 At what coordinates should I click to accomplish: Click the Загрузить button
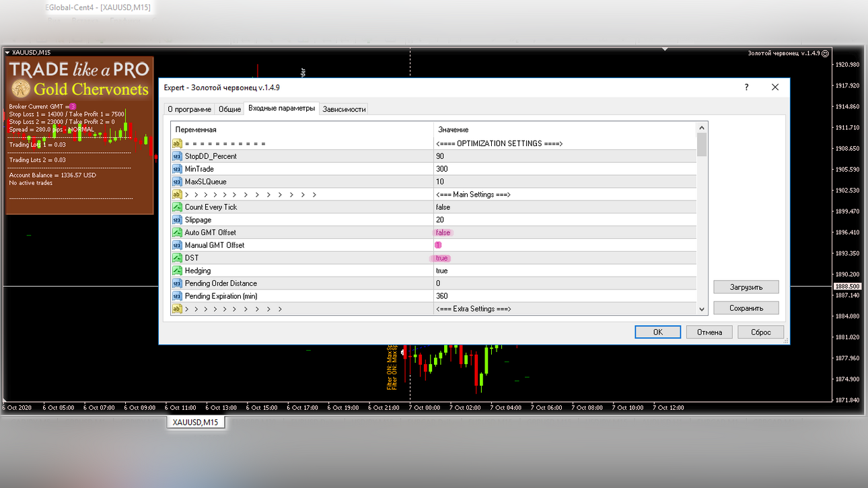[x=746, y=287]
